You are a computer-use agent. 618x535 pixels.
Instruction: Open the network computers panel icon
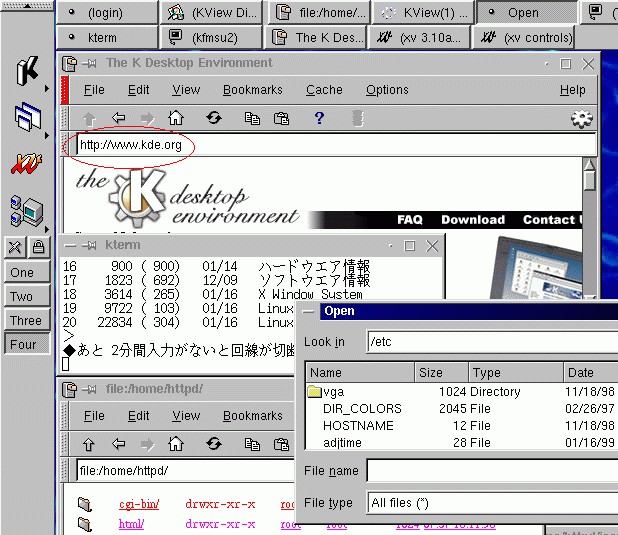(x=26, y=211)
